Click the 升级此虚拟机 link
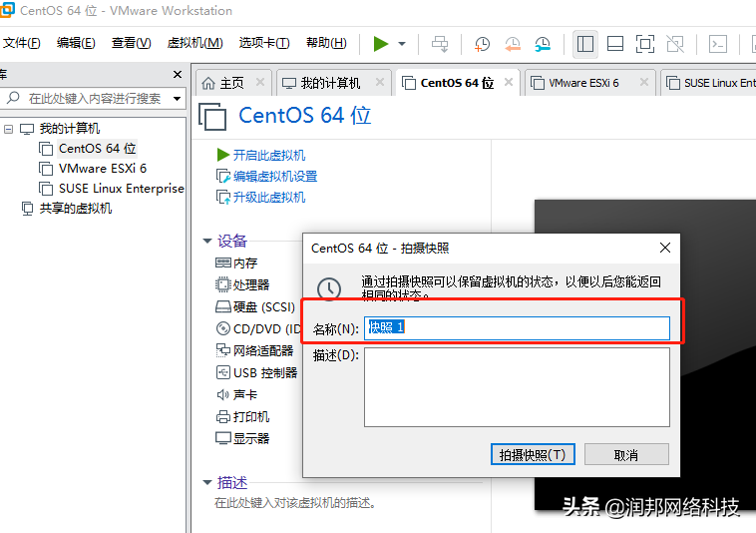This screenshot has height=533, width=756. tap(268, 198)
